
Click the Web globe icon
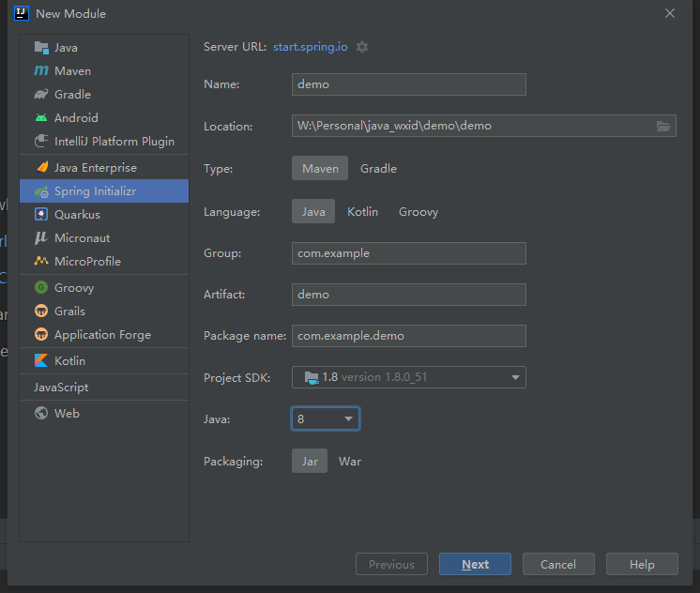pos(41,413)
